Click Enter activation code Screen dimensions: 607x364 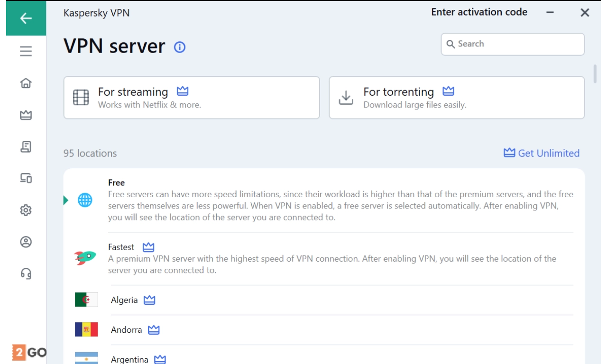[479, 12]
